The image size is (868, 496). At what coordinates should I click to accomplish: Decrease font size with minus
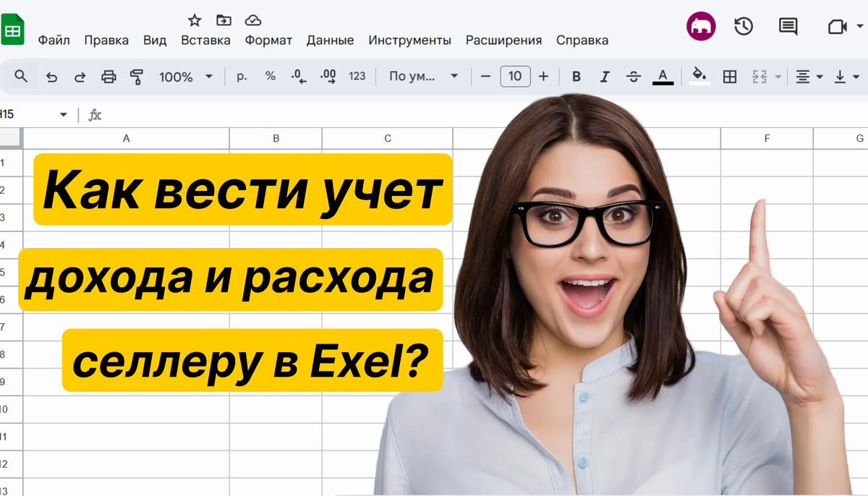(x=486, y=76)
